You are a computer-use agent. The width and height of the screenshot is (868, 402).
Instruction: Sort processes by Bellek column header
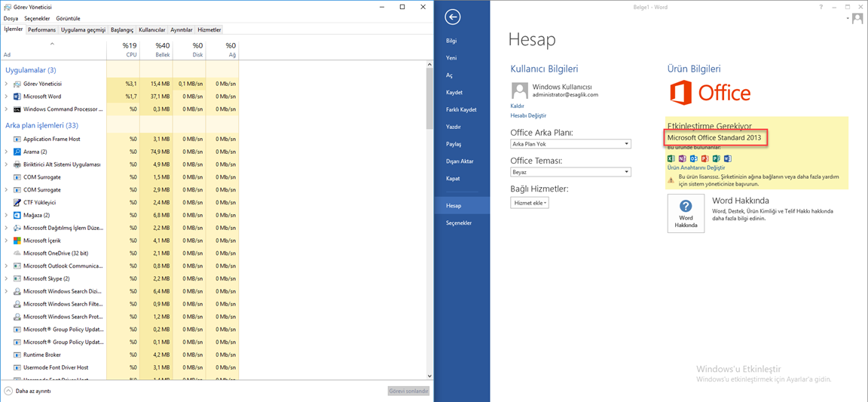156,50
